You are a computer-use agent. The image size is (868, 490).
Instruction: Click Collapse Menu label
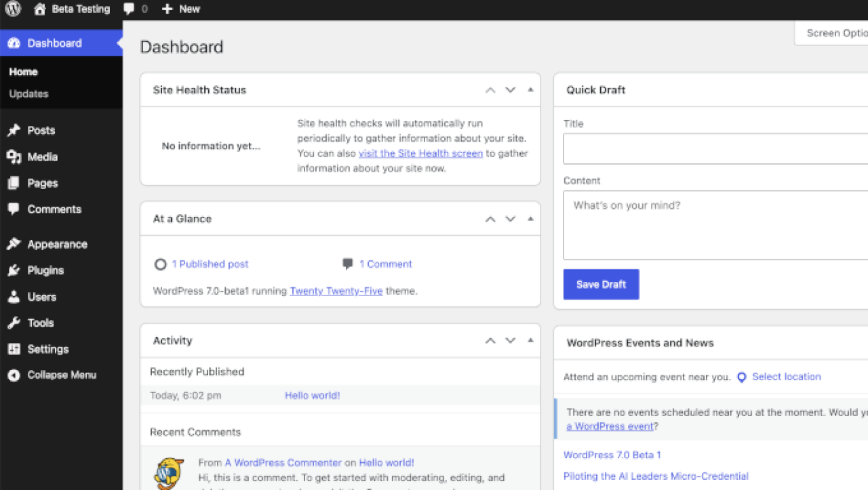(x=62, y=375)
